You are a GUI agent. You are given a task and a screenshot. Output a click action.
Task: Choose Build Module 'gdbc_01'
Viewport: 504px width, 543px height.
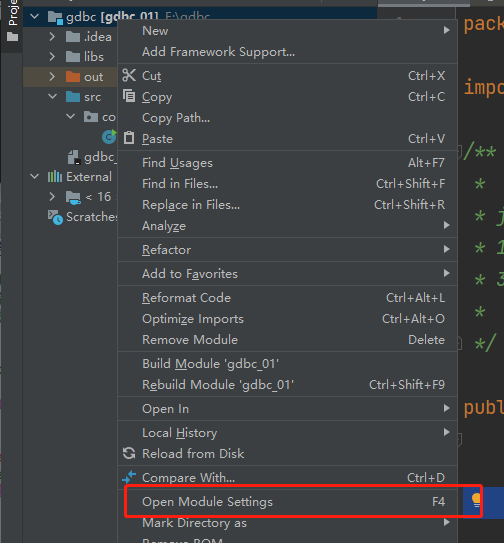coord(288,364)
